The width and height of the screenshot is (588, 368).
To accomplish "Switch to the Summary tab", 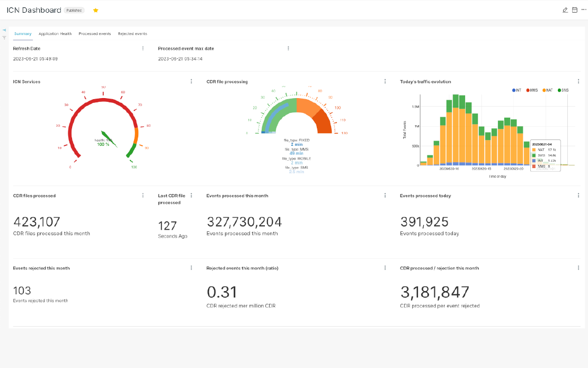I will [23, 34].
